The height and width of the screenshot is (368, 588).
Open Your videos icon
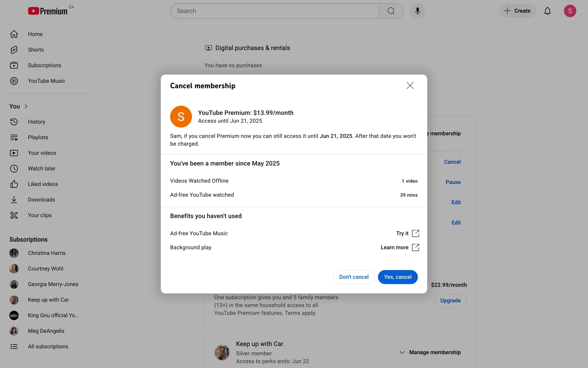(x=14, y=153)
